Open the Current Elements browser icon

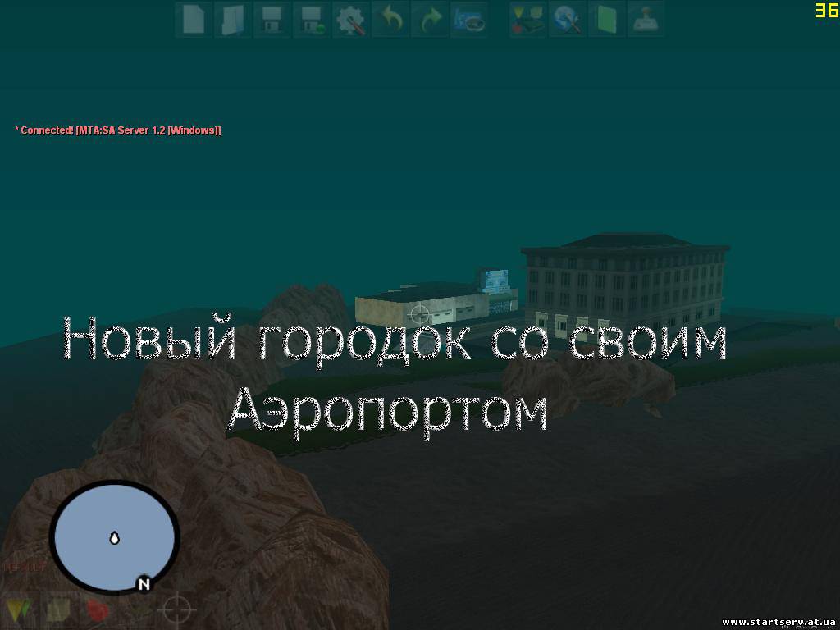527,19
